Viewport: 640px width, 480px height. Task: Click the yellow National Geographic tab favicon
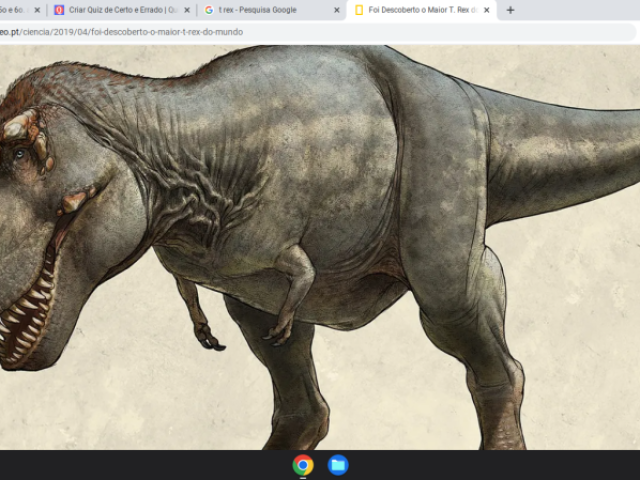click(x=359, y=10)
